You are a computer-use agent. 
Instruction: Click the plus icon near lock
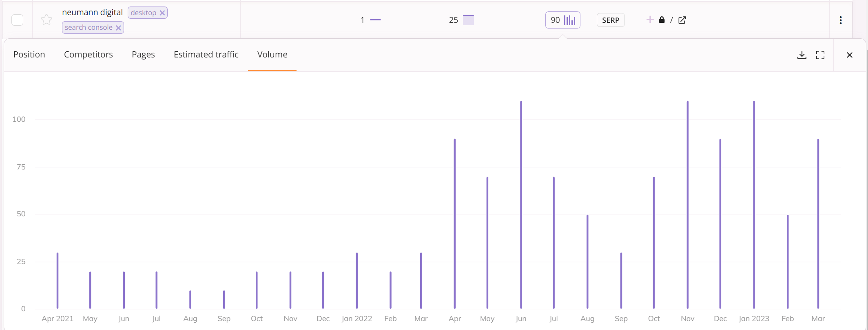650,20
